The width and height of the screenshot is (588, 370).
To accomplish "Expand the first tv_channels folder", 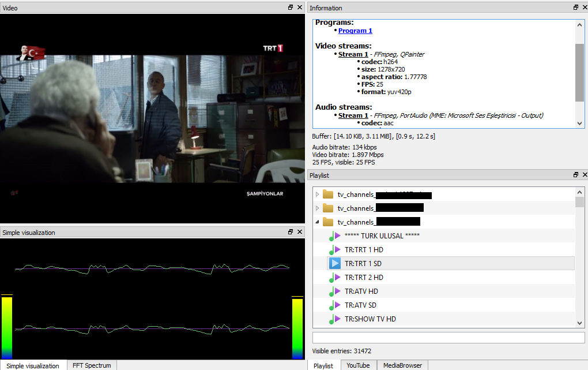I will pyautogui.click(x=317, y=194).
